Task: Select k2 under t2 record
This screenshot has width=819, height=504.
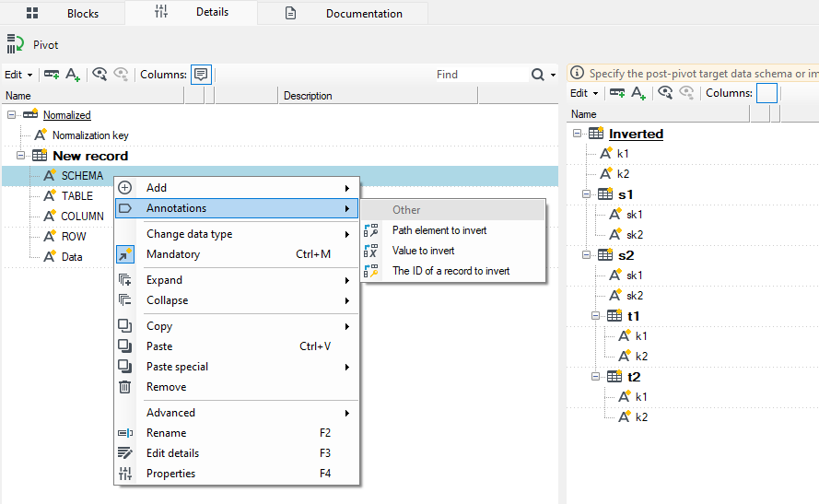Action: click(x=641, y=417)
